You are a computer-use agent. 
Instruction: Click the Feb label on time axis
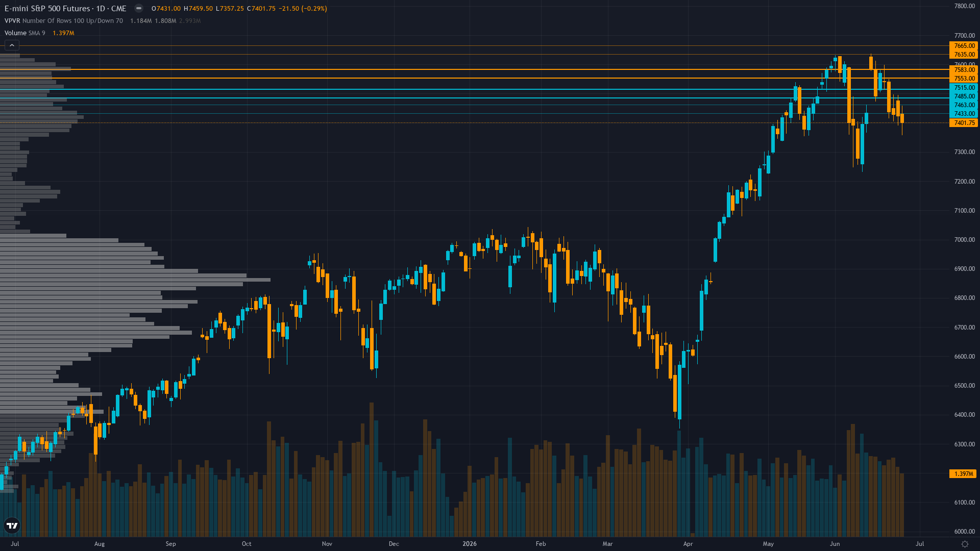(541, 544)
